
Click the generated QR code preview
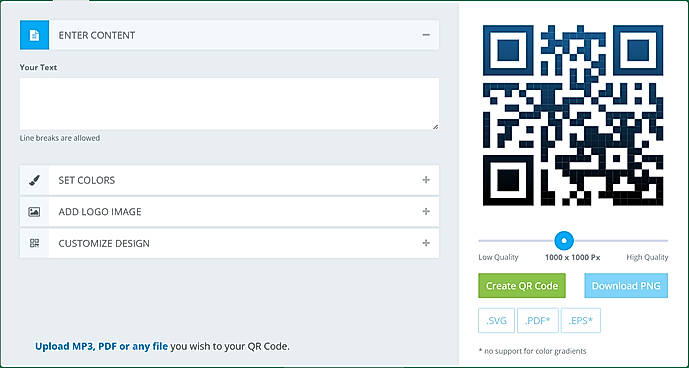click(573, 115)
